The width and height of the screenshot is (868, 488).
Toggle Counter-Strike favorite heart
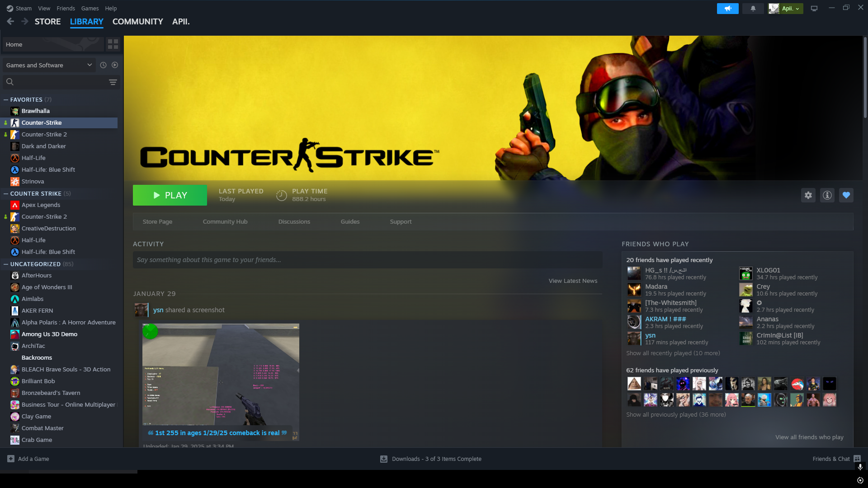click(x=846, y=195)
